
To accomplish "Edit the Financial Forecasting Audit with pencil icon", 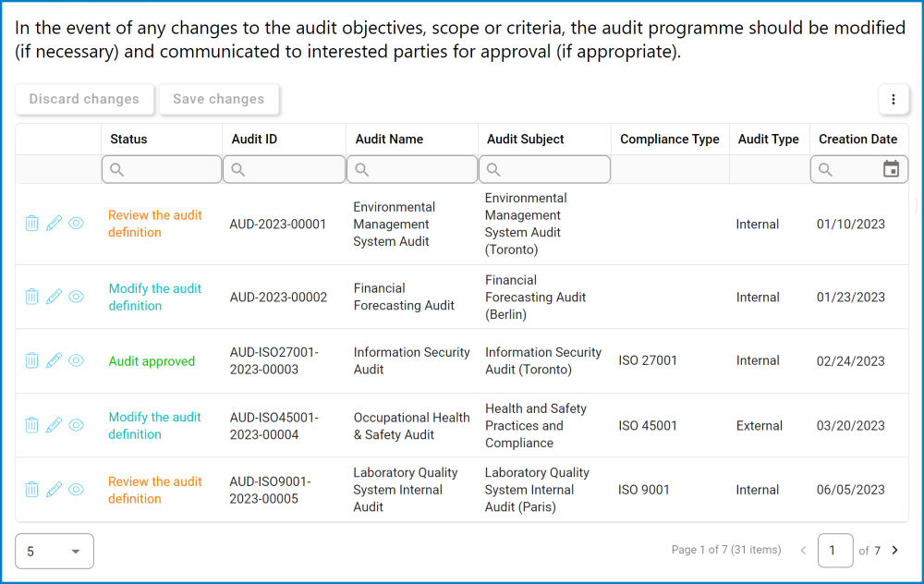I will [54, 297].
